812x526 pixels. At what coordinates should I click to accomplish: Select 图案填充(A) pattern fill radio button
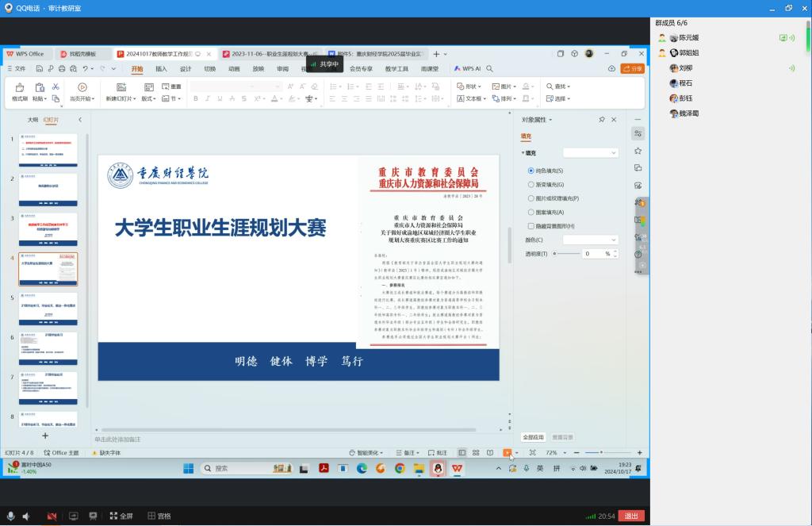[x=530, y=213]
